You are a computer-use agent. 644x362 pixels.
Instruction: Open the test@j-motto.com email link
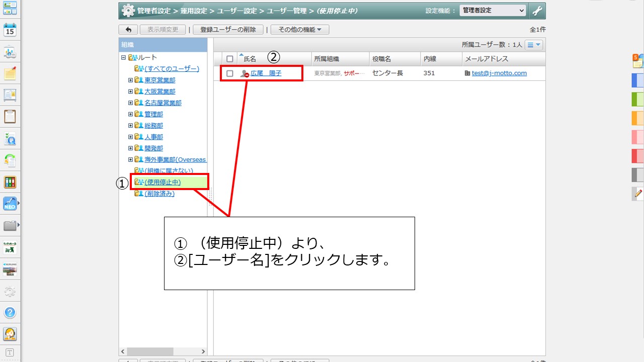tap(499, 73)
